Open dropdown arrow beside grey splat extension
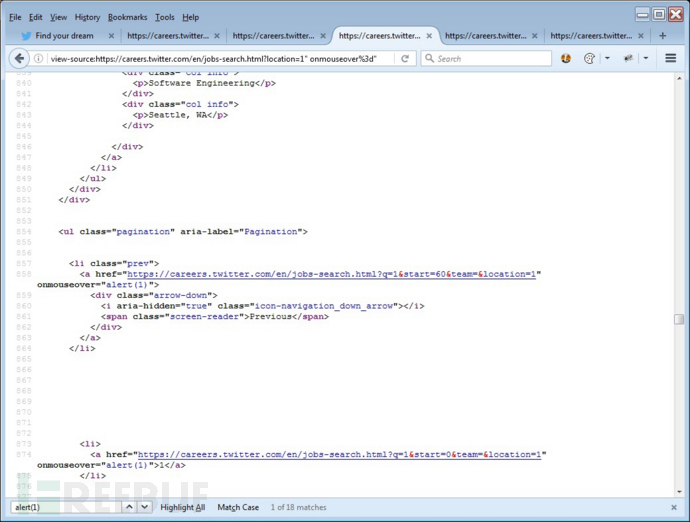Screen dimensions: 690x522 point(646,58)
